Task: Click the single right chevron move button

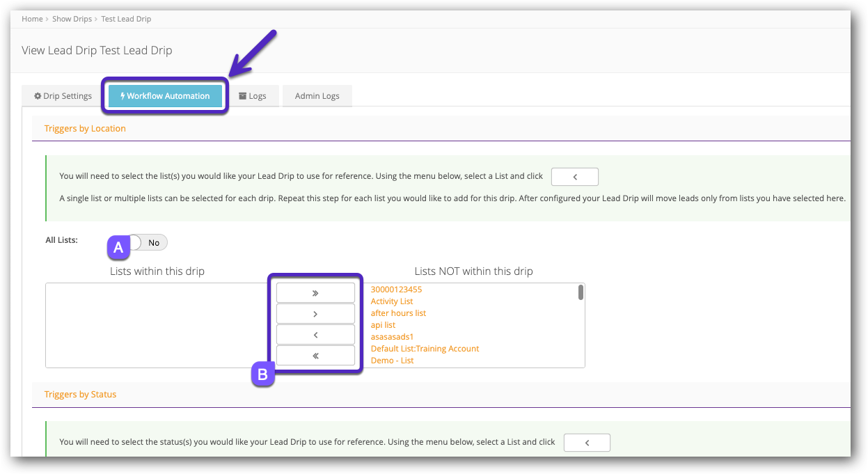Action: click(x=315, y=314)
